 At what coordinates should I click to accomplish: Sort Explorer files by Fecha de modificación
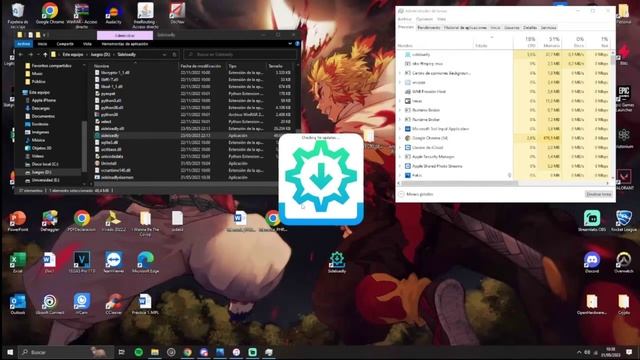[x=201, y=66]
